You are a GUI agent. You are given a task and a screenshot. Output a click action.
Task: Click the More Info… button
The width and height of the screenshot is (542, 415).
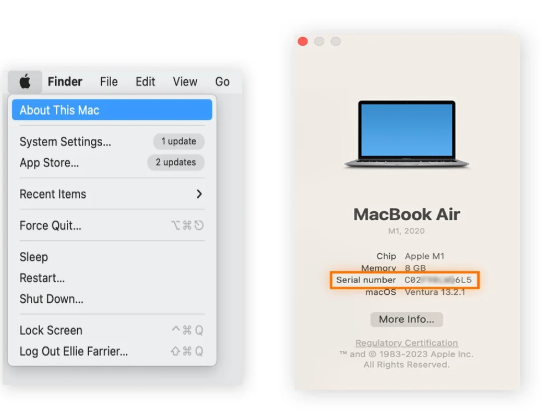(406, 319)
